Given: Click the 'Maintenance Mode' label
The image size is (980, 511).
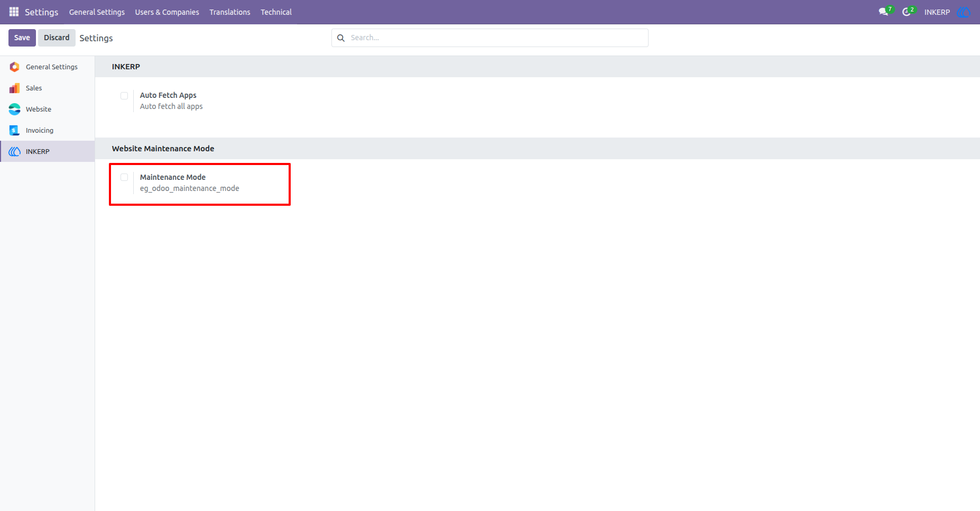Looking at the screenshot, I should tap(173, 177).
